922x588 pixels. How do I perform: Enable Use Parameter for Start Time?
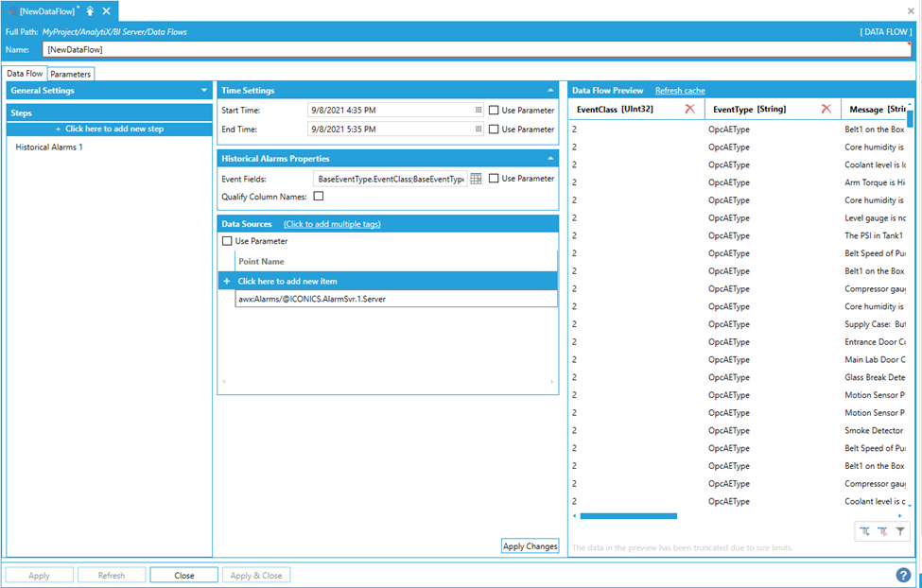coord(494,111)
